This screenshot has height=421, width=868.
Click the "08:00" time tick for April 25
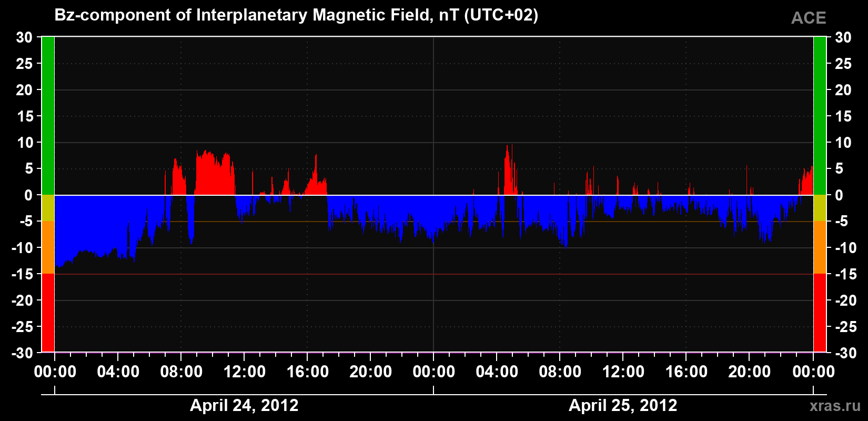pos(560,372)
